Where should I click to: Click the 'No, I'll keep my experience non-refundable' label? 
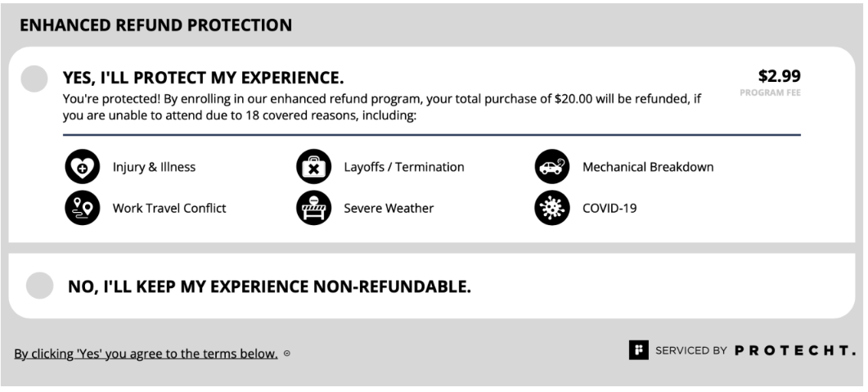270,286
